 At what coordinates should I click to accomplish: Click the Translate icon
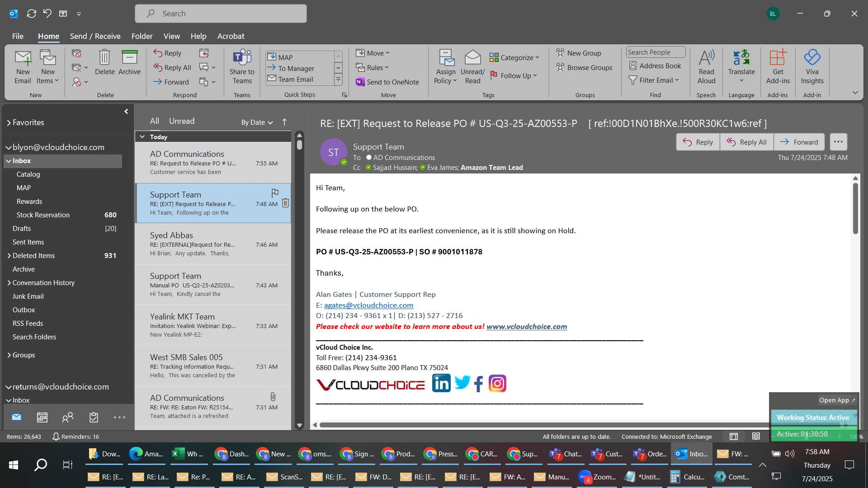click(741, 57)
